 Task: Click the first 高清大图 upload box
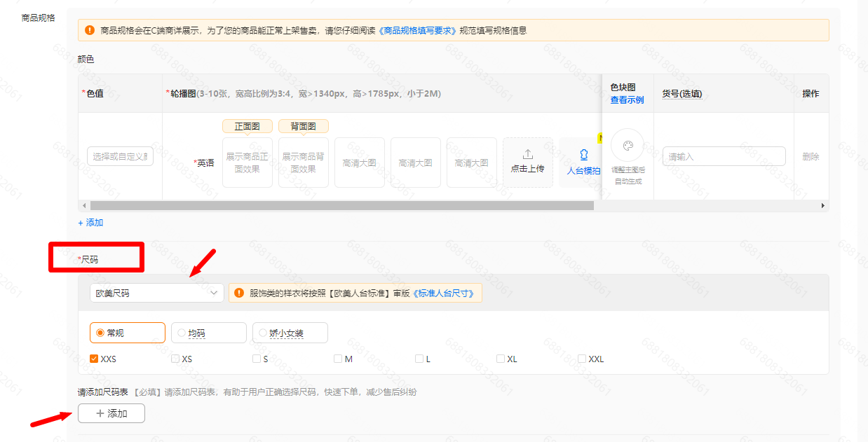pyautogui.click(x=359, y=162)
